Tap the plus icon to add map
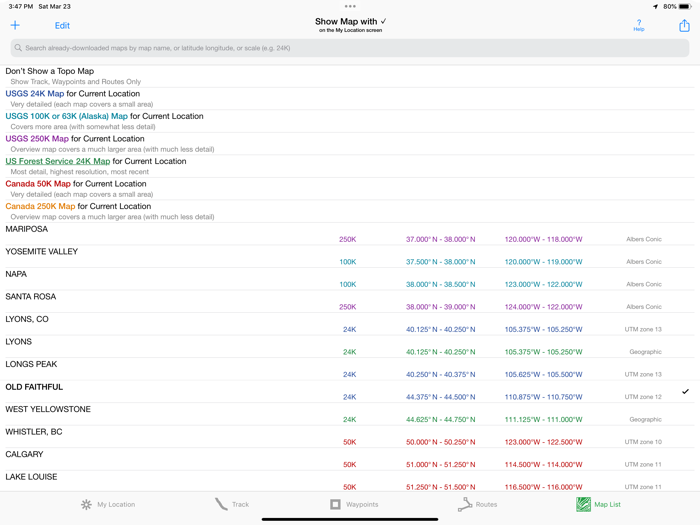Screen dimensions: 700x525 point(15,25)
